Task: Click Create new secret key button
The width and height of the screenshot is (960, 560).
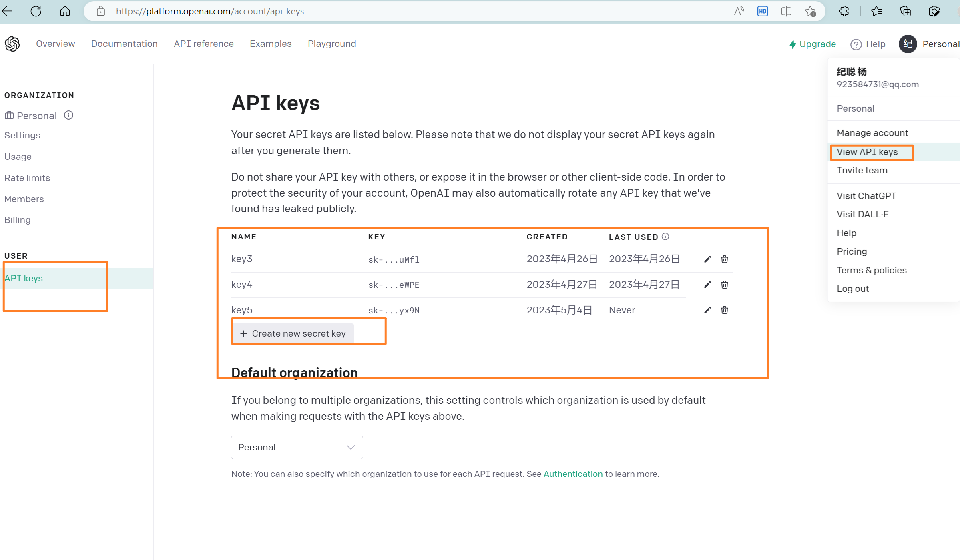Action: point(293,333)
